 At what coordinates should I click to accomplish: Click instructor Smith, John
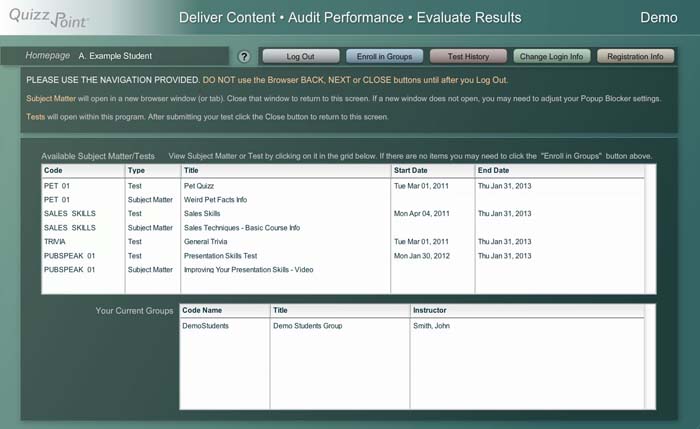tap(431, 326)
